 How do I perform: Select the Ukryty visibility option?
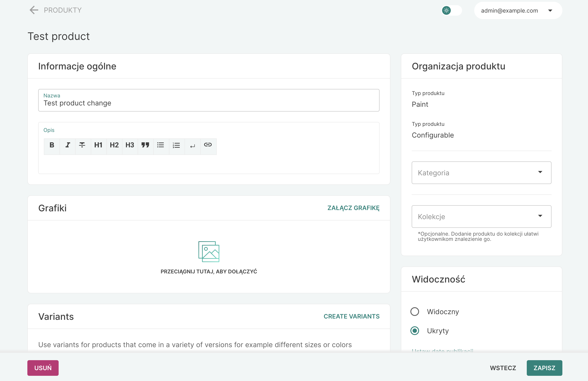tap(415, 331)
